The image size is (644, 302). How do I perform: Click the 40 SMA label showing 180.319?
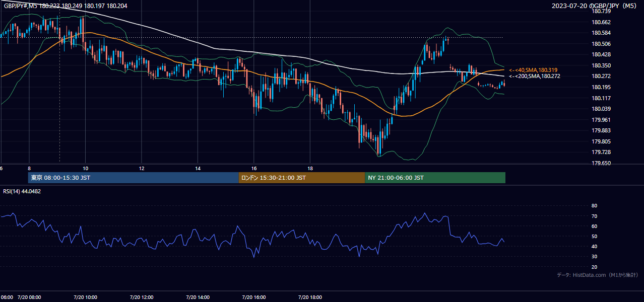point(533,70)
